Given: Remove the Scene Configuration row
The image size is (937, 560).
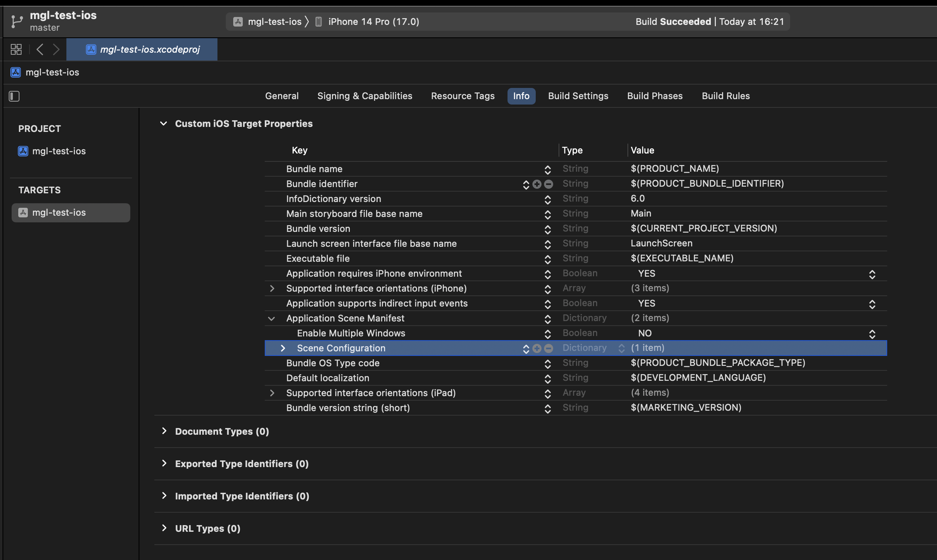Looking at the screenshot, I should tap(549, 348).
